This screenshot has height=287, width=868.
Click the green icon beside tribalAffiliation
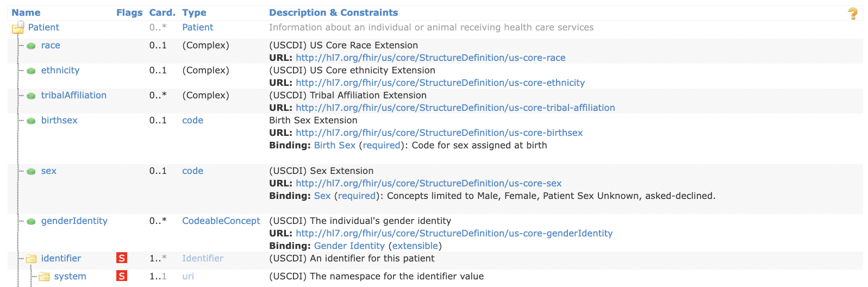tap(31, 96)
